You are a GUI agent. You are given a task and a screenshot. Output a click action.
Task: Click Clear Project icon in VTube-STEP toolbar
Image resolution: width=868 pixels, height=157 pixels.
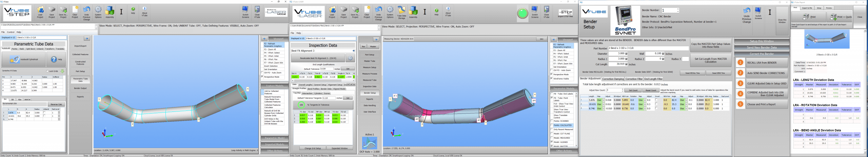tap(75, 12)
